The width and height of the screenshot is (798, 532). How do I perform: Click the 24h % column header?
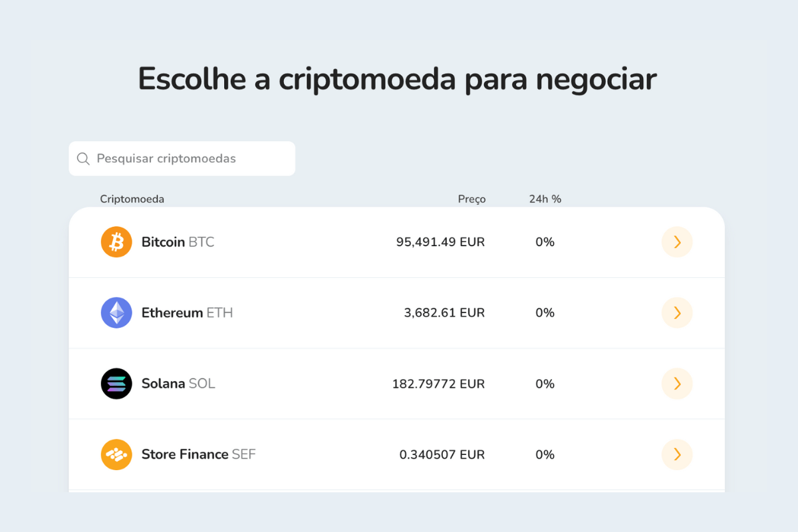pos(545,198)
